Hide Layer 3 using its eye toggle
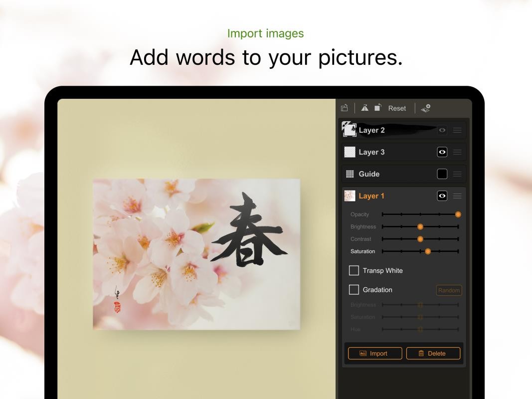 [442, 152]
